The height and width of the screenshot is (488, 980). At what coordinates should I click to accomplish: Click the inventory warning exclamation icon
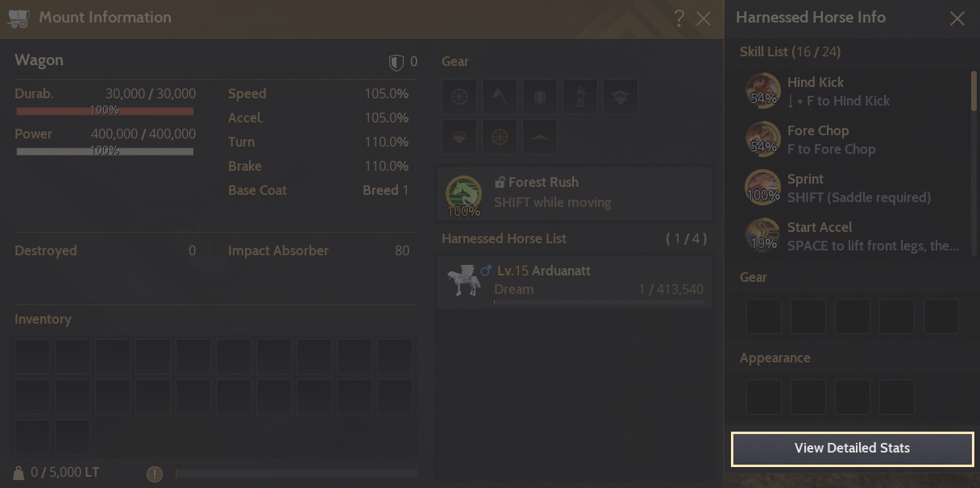(155, 474)
